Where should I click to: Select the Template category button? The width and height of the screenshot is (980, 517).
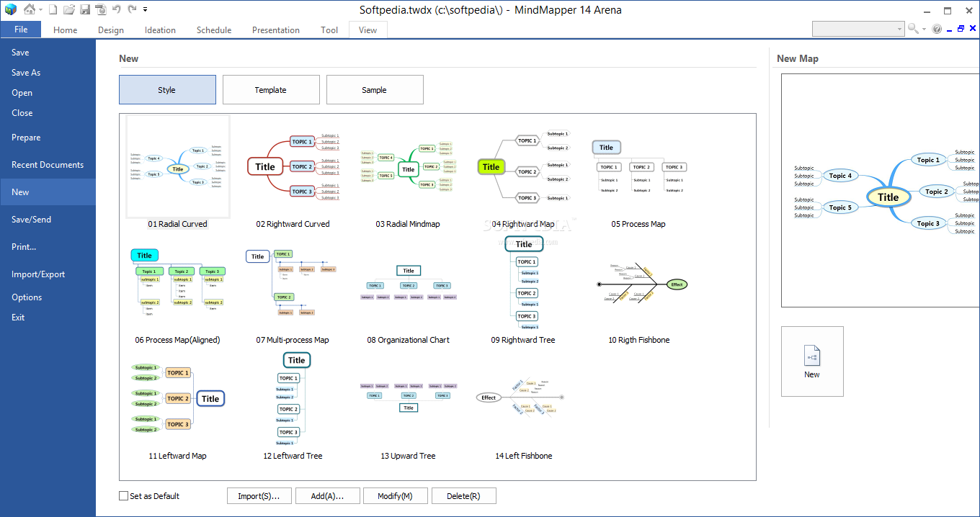tap(271, 90)
